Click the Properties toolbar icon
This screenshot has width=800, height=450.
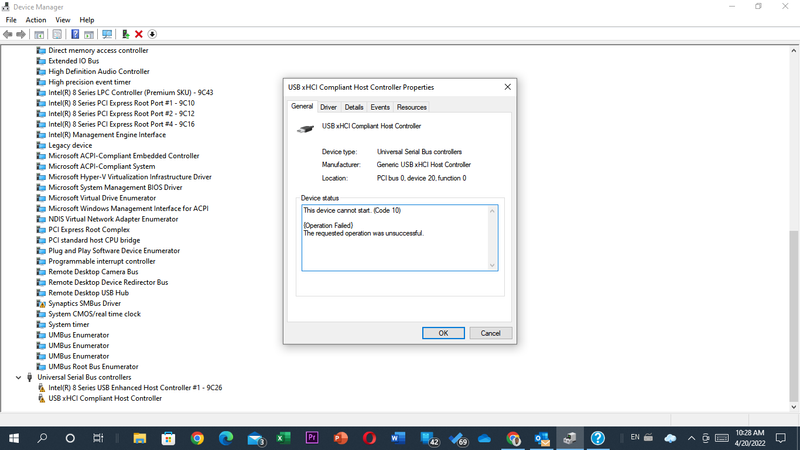(x=57, y=34)
